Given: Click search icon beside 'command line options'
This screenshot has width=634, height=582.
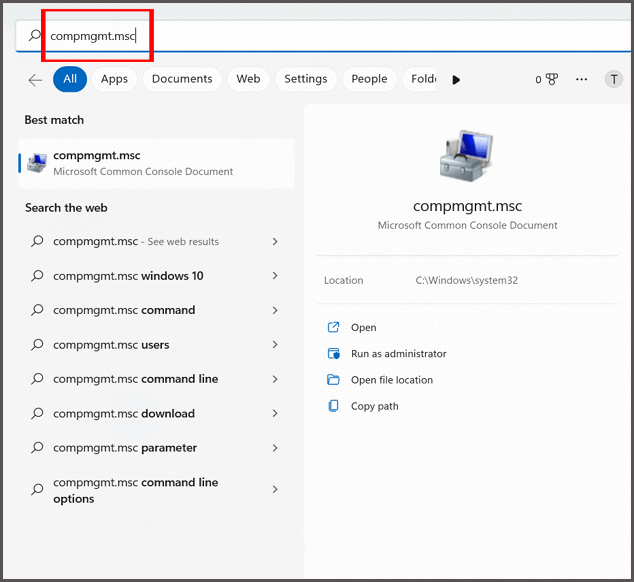Looking at the screenshot, I should coord(37,489).
